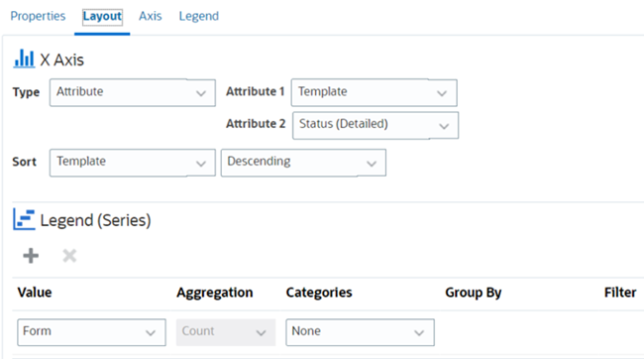Click the Value column header
The width and height of the screenshot is (644, 359).
click(x=35, y=293)
